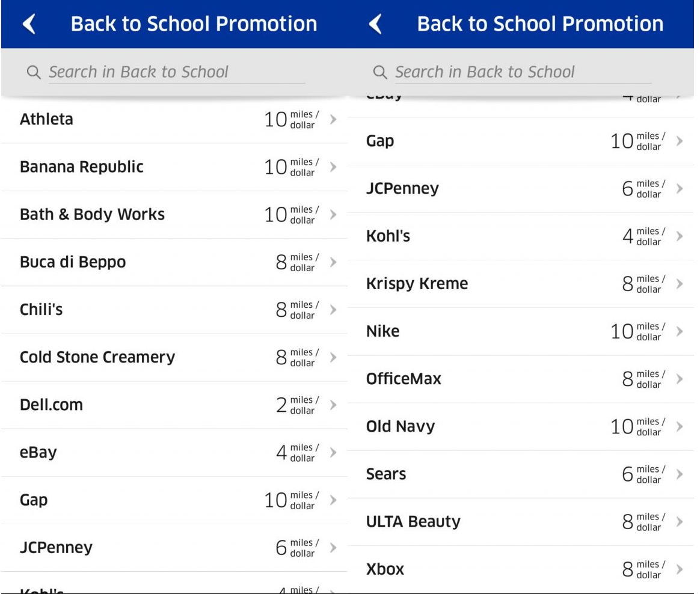Choose Buca di Beppo from the list
This screenshot has height=594, width=700.
click(73, 262)
